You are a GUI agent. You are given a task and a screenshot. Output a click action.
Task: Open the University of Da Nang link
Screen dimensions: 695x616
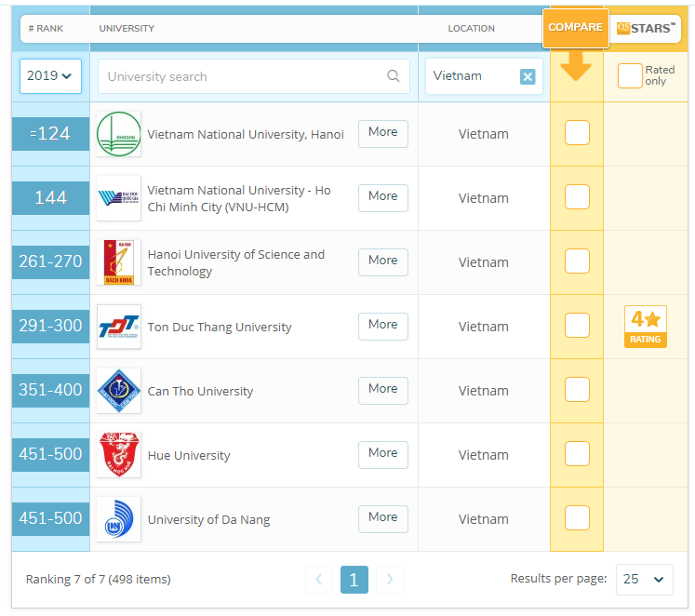208,519
